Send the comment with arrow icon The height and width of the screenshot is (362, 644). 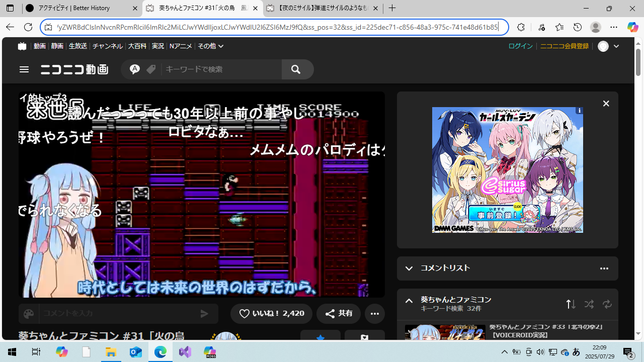pyautogui.click(x=204, y=314)
